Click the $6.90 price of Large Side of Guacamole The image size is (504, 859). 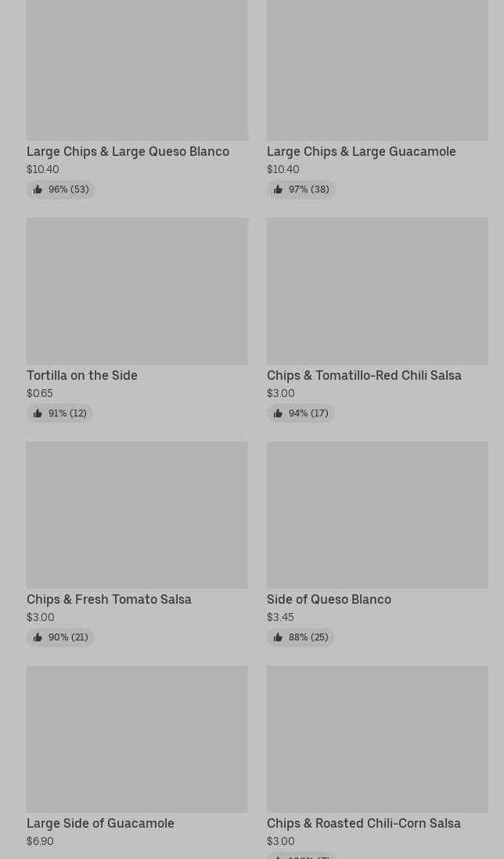[40, 841]
